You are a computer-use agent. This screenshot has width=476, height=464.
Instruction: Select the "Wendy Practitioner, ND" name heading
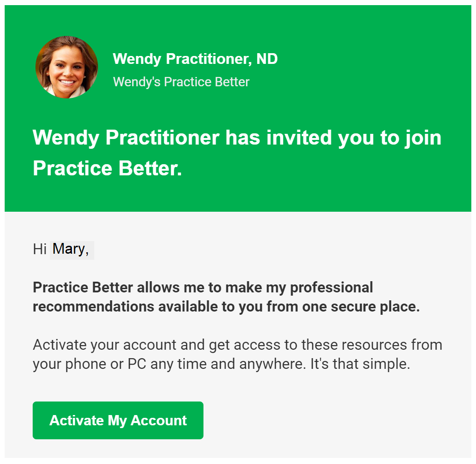[x=195, y=59]
